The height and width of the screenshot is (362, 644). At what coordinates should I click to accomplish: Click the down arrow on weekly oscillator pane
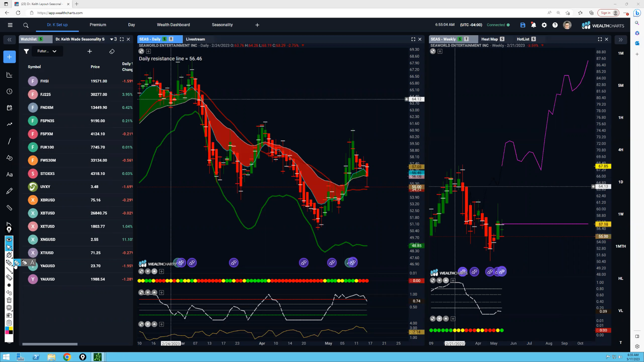[x=439, y=281]
